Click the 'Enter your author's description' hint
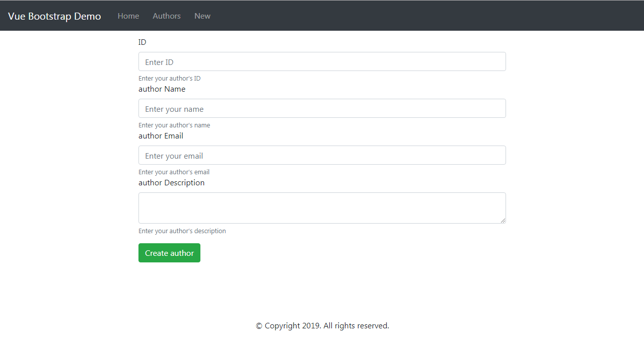Image resolution: width=644 pixels, height=347 pixels. click(182, 231)
